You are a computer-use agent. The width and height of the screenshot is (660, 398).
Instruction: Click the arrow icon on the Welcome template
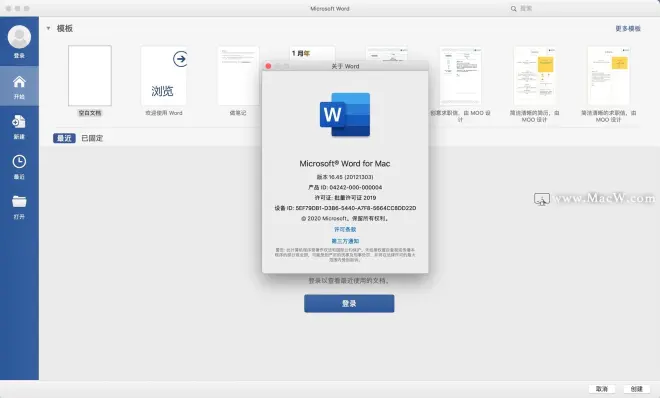tap(180, 59)
